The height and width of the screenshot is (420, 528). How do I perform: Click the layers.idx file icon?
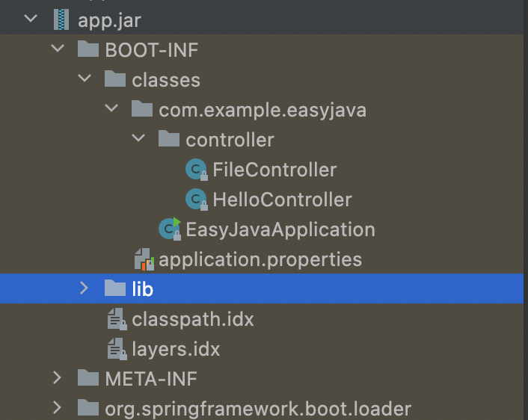pos(115,349)
